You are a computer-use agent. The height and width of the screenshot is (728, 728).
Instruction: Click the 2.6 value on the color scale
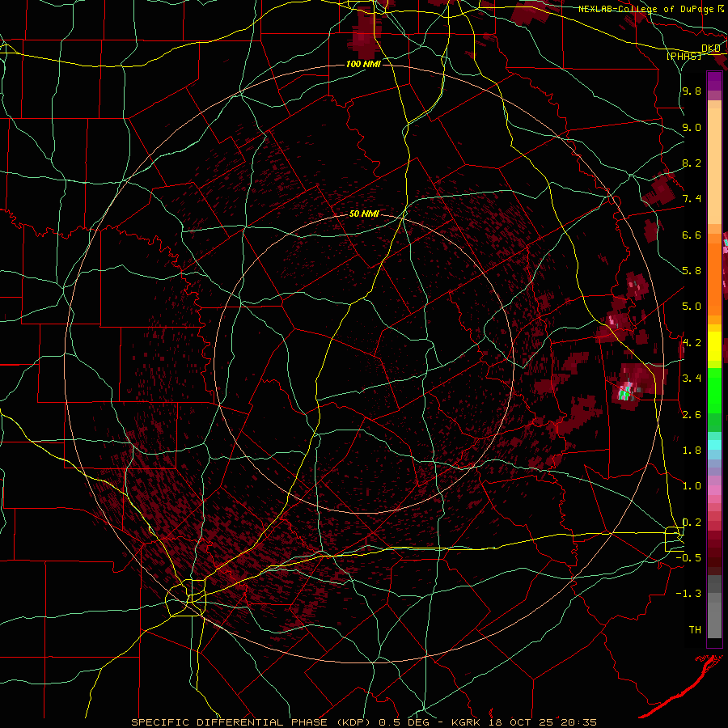pos(692,415)
